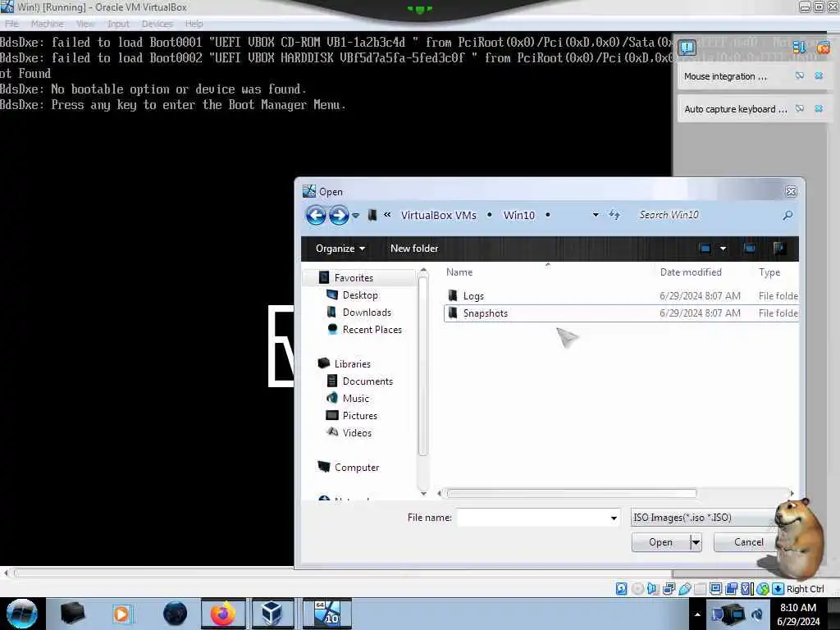Sort by the Type column header

[x=769, y=272]
